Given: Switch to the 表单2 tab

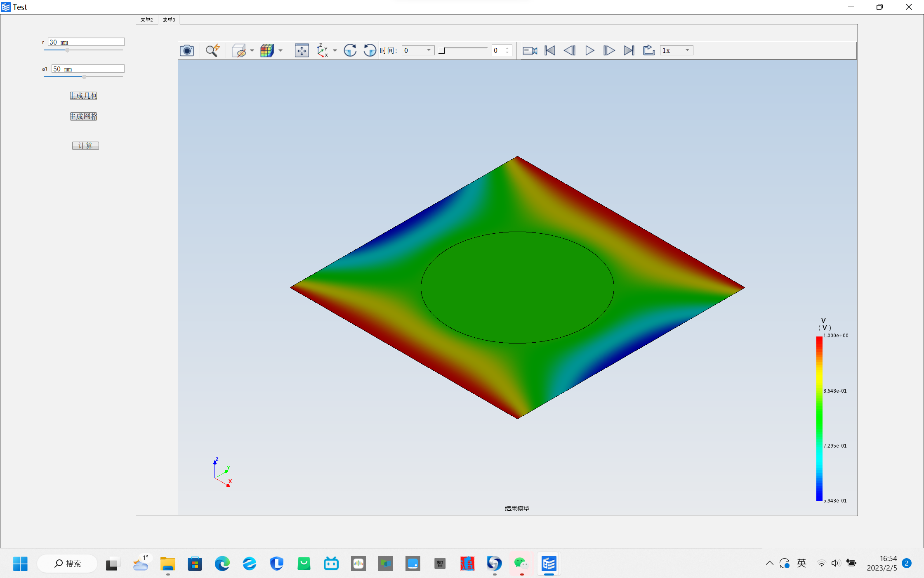Looking at the screenshot, I should click(x=146, y=20).
